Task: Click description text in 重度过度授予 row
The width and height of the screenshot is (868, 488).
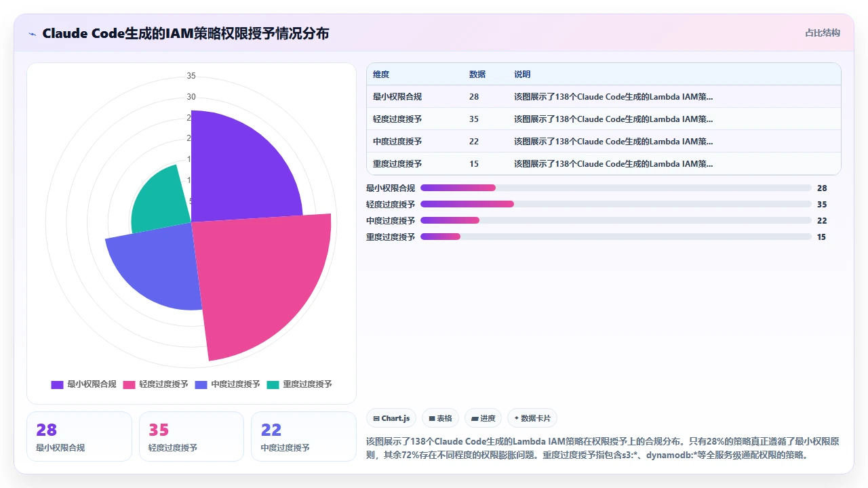Action: [613, 164]
